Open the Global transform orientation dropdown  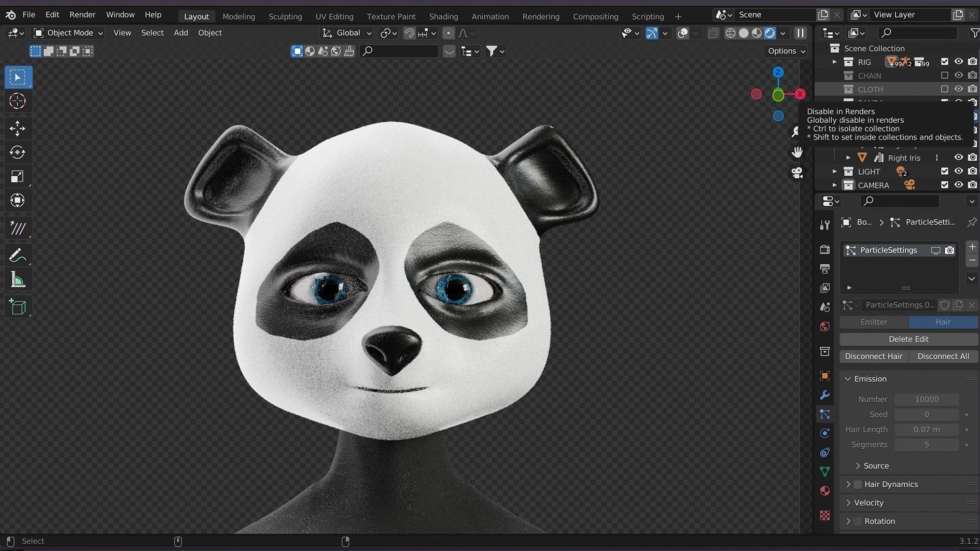click(x=347, y=33)
